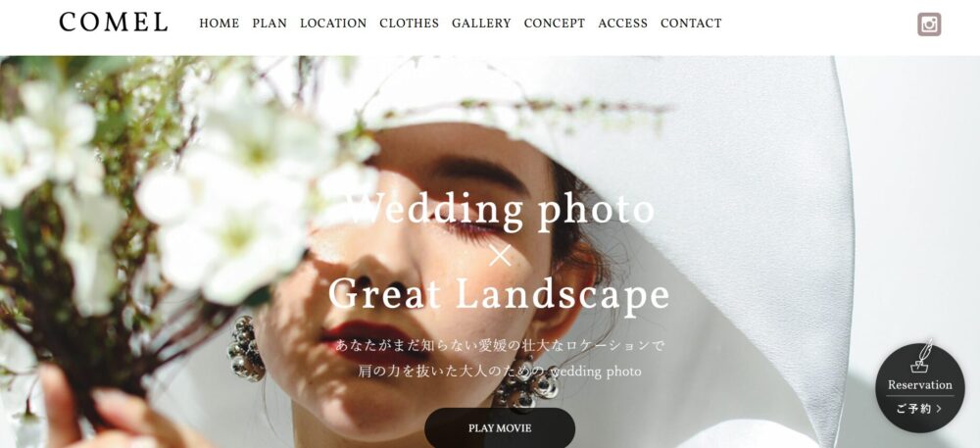View the GALLERY page
The height and width of the screenshot is (448, 980).
click(x=481, y=24)
